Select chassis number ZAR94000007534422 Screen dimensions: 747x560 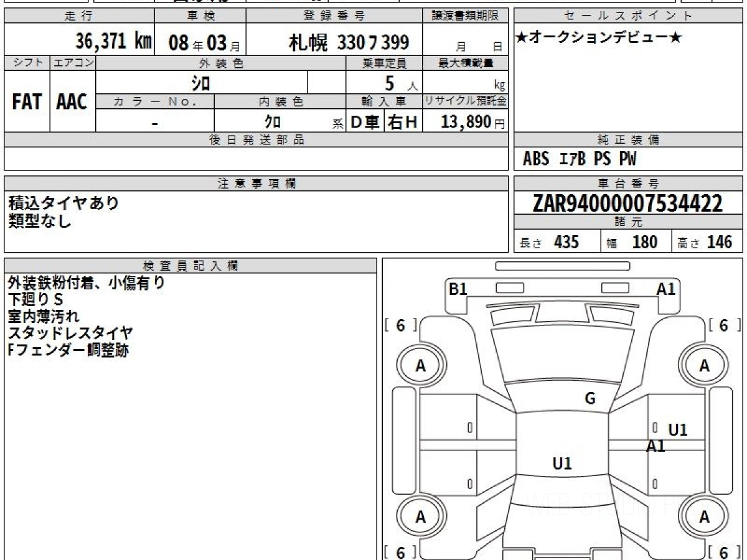(628, 203)
